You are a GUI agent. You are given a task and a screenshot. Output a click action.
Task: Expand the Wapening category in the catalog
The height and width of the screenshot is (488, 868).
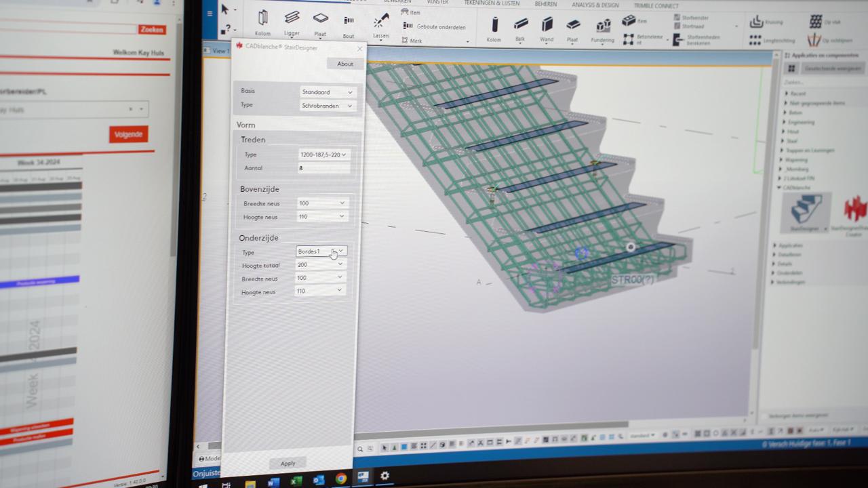(781, 160)
